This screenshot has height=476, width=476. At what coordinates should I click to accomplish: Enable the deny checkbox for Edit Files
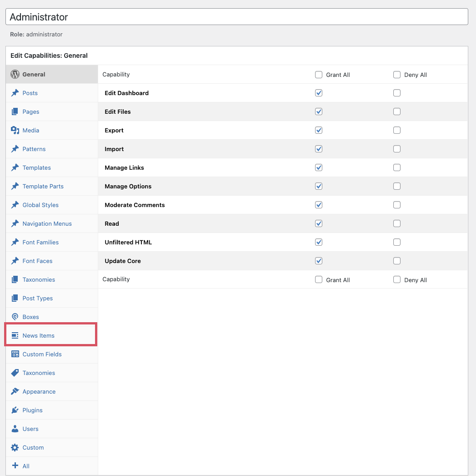(x=397, y=111)
